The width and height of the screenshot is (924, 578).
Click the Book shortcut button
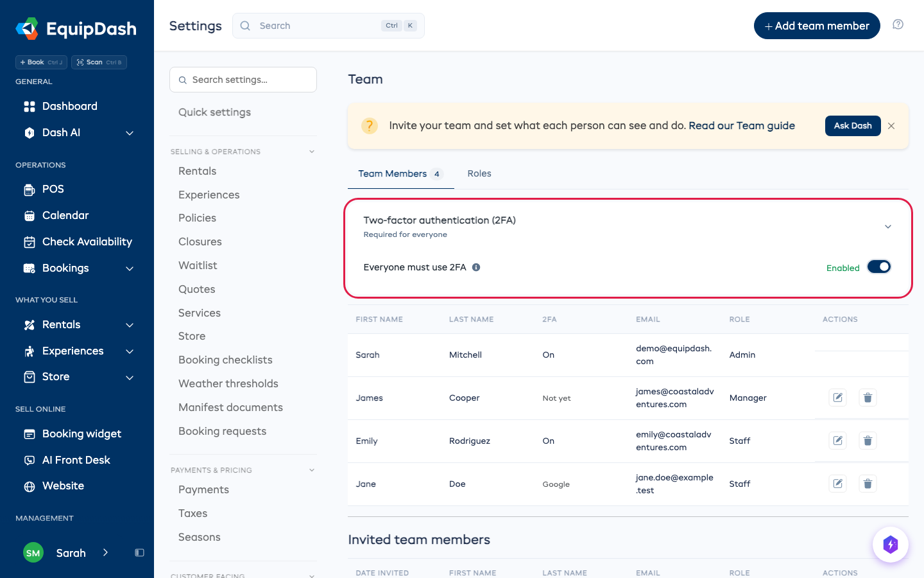tap(41, 62)
